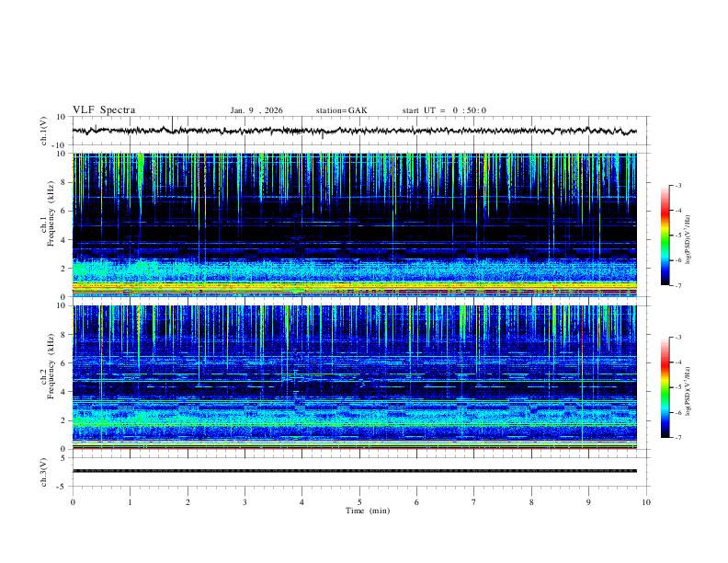
Task: Click the time axis tick labeled "9"
Action: [588, 502]
